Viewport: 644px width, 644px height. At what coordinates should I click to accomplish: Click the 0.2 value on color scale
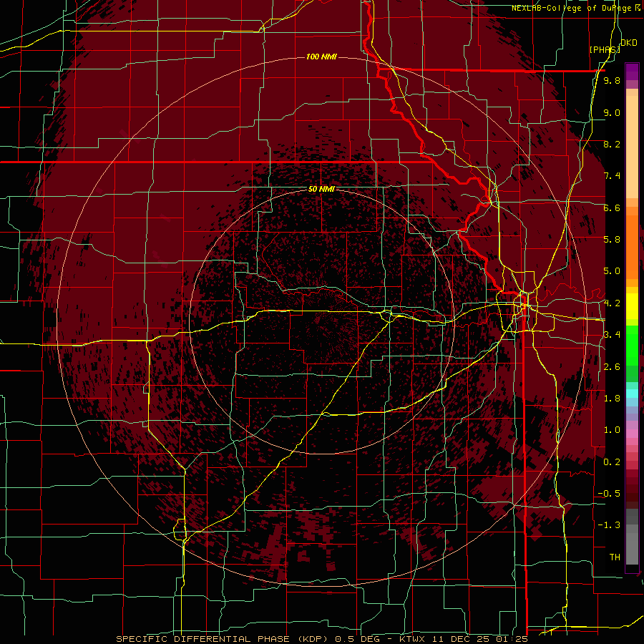[x=612, y=462]
